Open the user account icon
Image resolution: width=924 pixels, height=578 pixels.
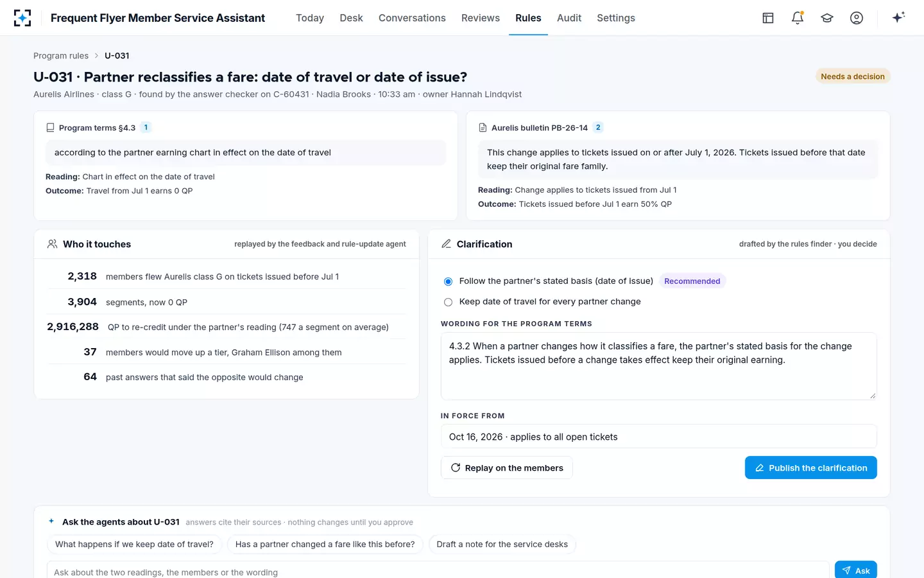pyautogui.click(x=857, y=18)
